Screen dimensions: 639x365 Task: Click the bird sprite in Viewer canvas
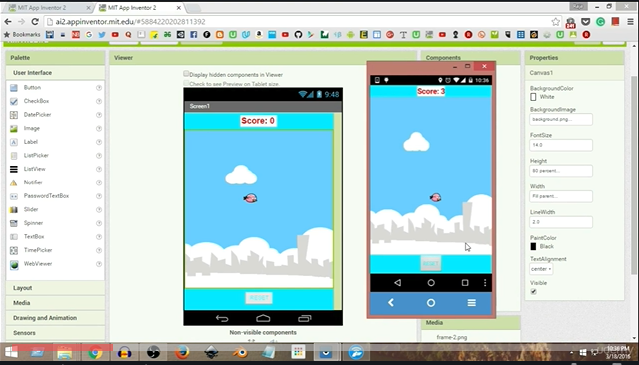tap(250, 198)
